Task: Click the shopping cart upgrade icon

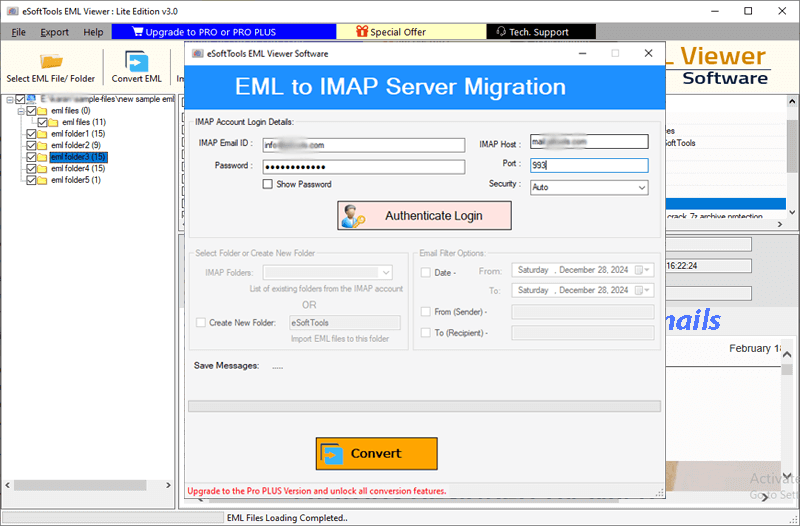Action: [137, 32]
